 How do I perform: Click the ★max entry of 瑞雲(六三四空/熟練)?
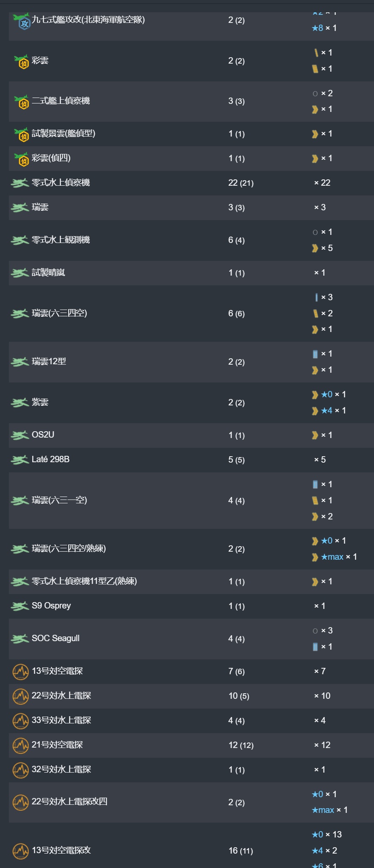pos(334,557)
